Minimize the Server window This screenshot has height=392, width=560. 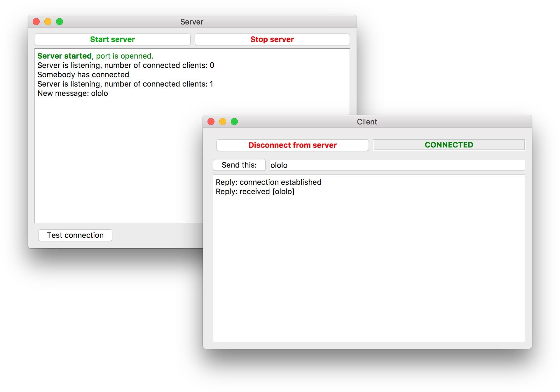[48, 22]
